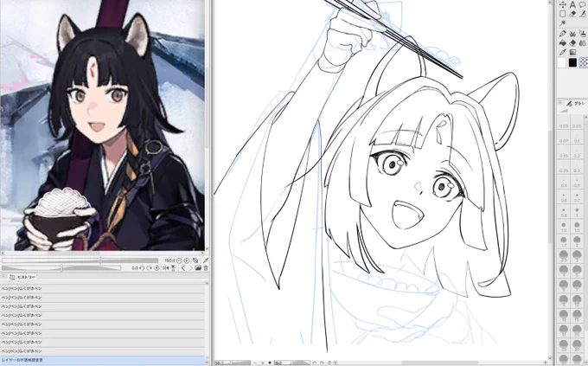Select the Frame border rectangle tool
The image size is (588, 366).
click(x=563, y=14)
